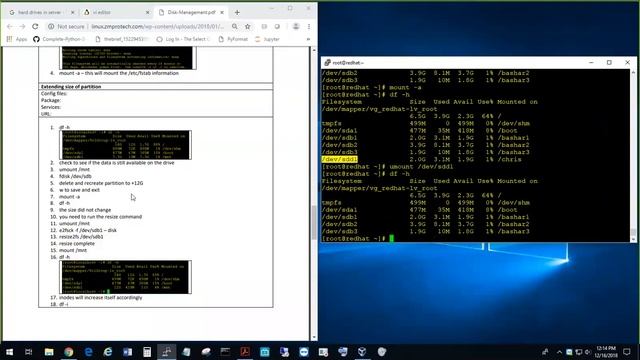Show hidden system tray icons

559,352
